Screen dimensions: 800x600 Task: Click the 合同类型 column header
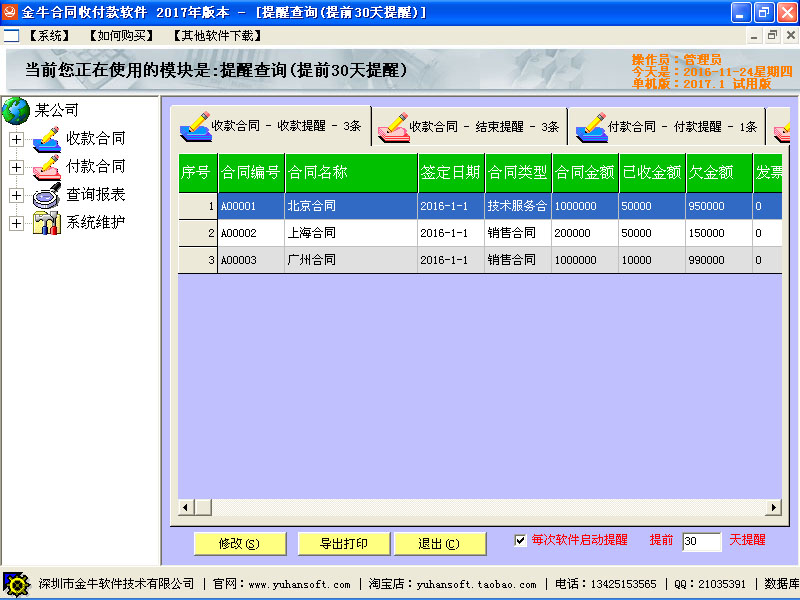click(518, 172)
